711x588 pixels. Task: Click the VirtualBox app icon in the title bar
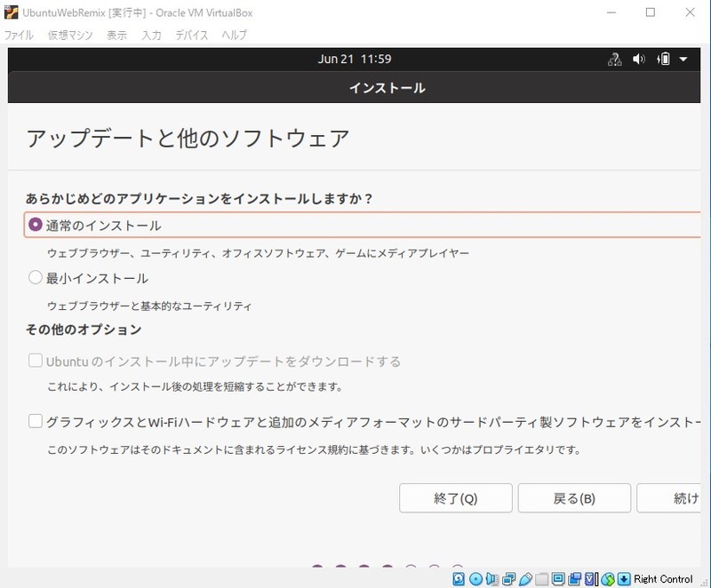(x=11, y=12)
